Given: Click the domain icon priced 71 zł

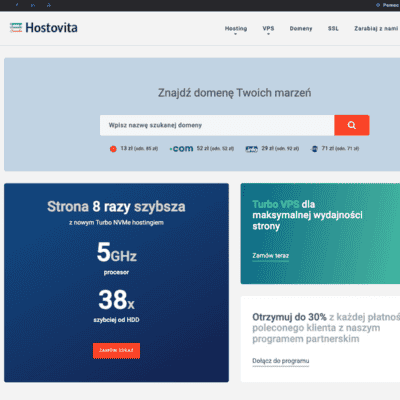Looking at the screenshot, I should point(314,149).
